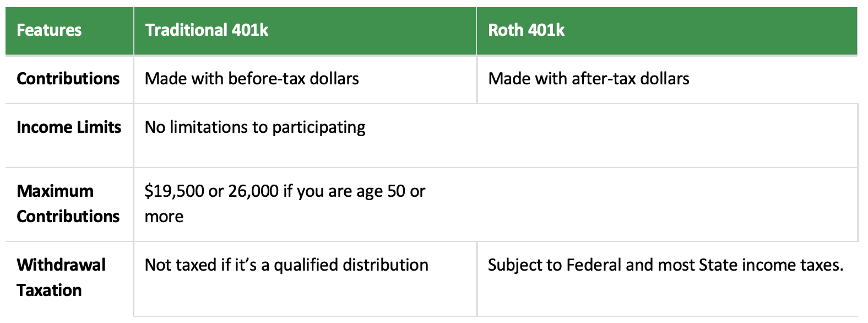Click the word 'Maximum' in row label

pos(55,191)
